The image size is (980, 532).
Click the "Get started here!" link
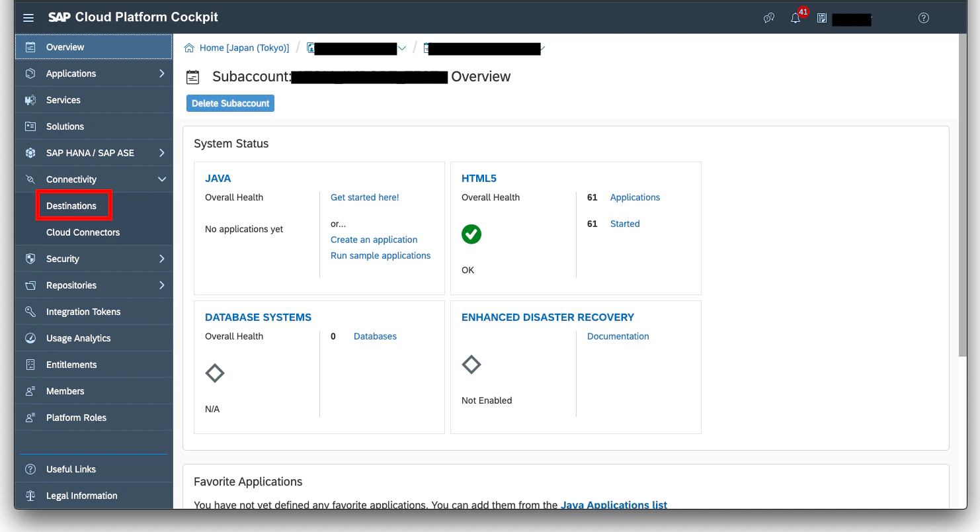365,197
